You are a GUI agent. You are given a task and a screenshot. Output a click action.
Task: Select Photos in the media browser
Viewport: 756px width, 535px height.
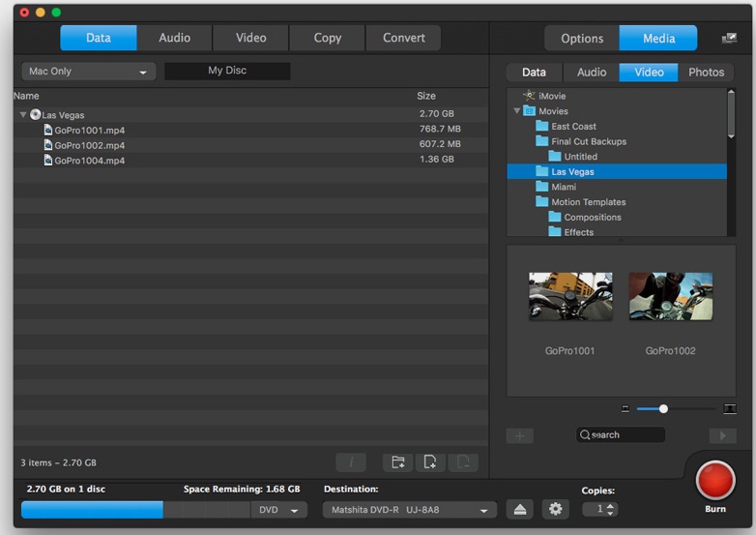(x=706, y=73)
